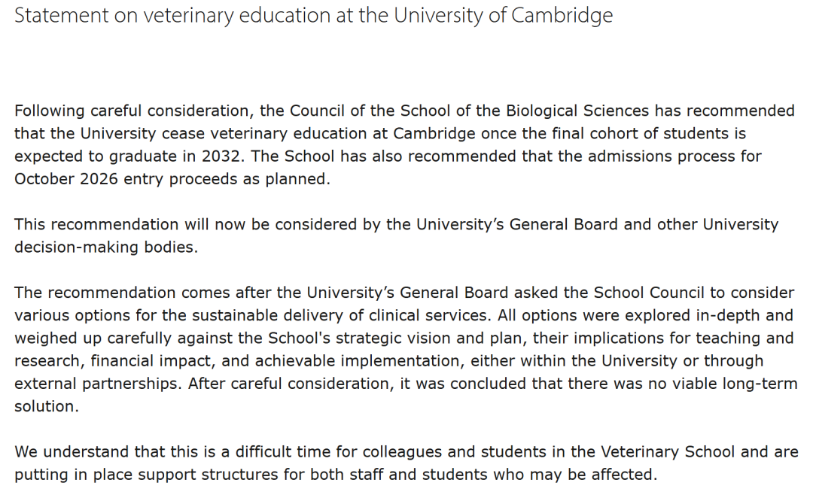The height and width of the screenshot is (504, 813).
Task: Click the paragraph starting "The recommendation comes after"
Action: point(405,349)
